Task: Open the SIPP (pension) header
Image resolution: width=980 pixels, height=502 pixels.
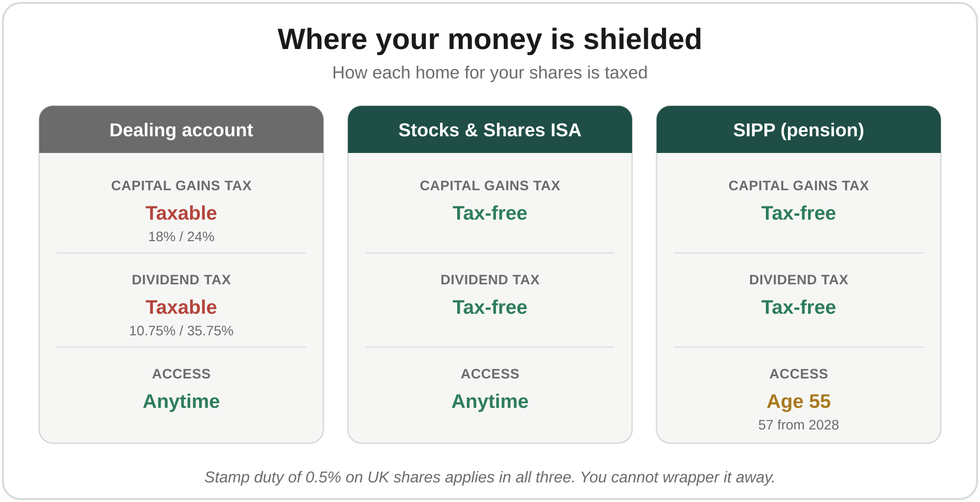Action: [x=799, y=129]
